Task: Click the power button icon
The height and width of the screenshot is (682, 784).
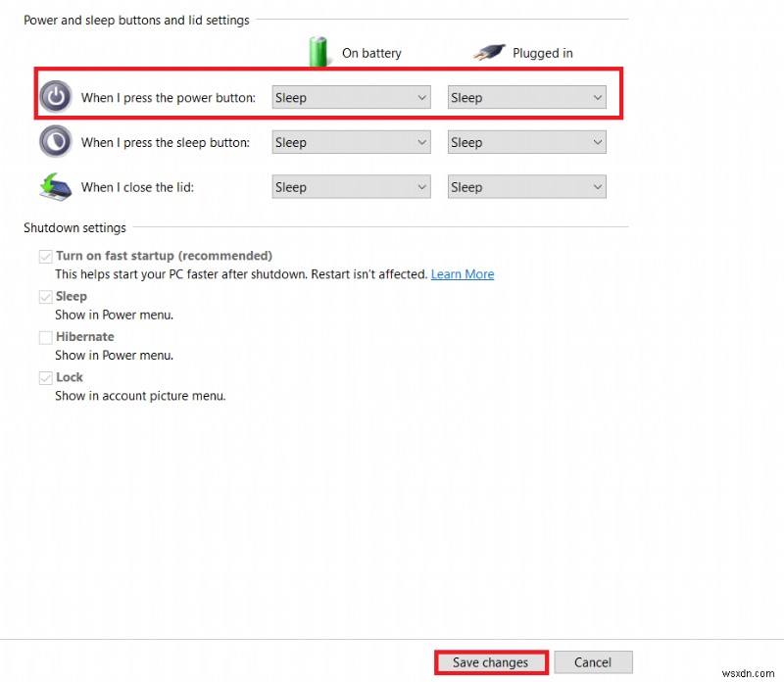Action: [56, 97]
